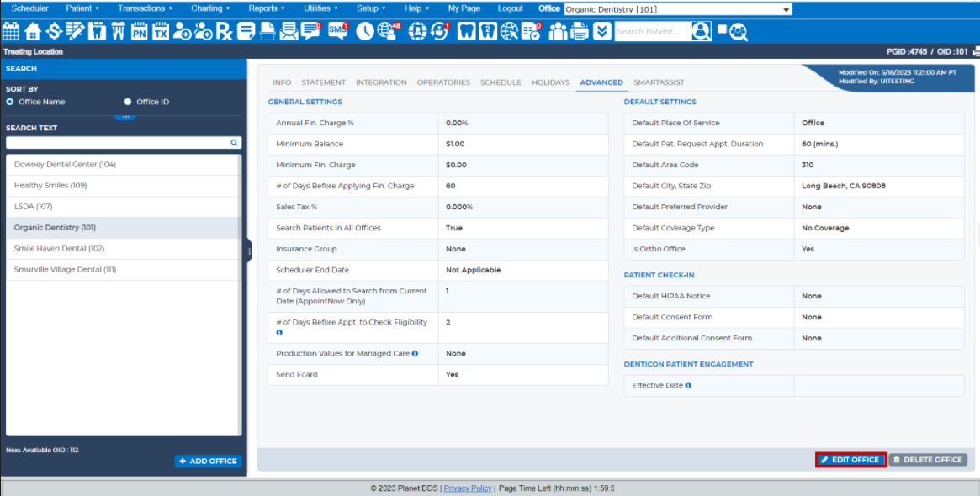Collapse the search sidebar using the side handle
The height and width of the screenshot is (496, 980).
pos(249,251)
